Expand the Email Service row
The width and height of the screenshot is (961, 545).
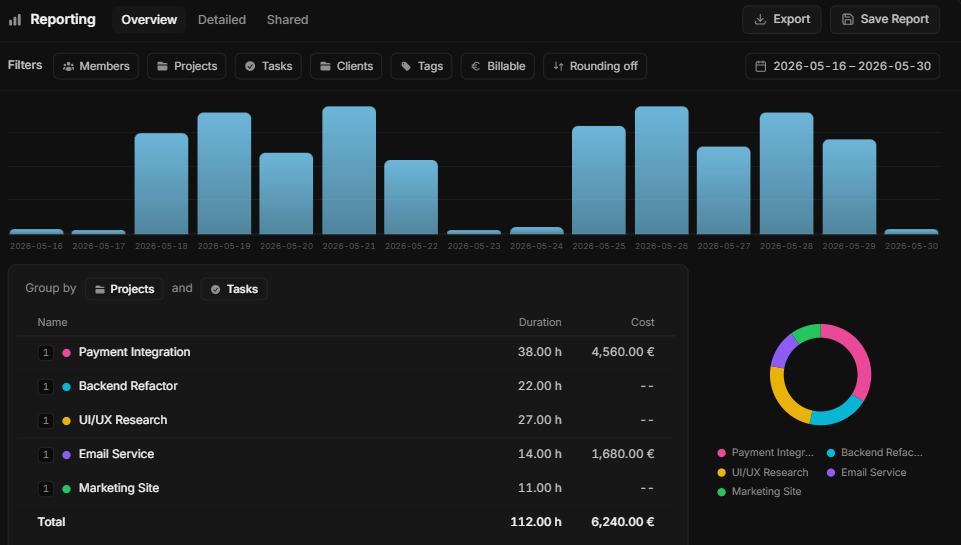(x=45, y=455)
